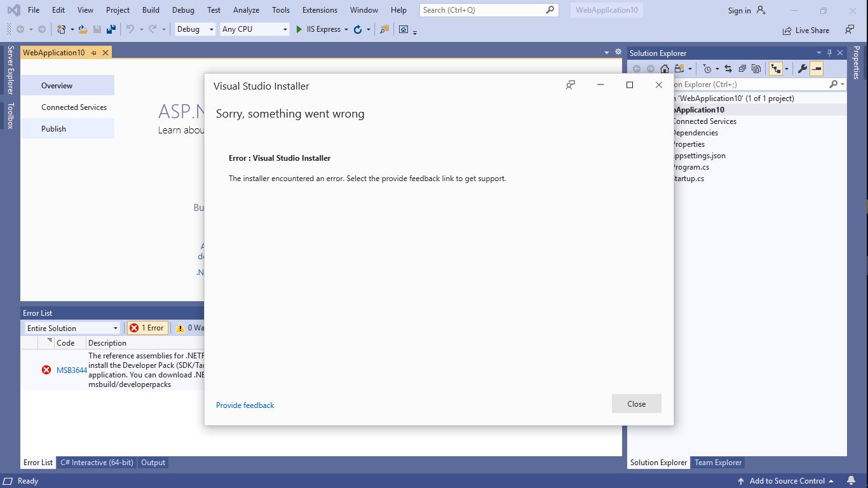The height and width of the screenshot is (488, 868).
Task: Select Connected Services in left navigation
Action: click(67, 107)
